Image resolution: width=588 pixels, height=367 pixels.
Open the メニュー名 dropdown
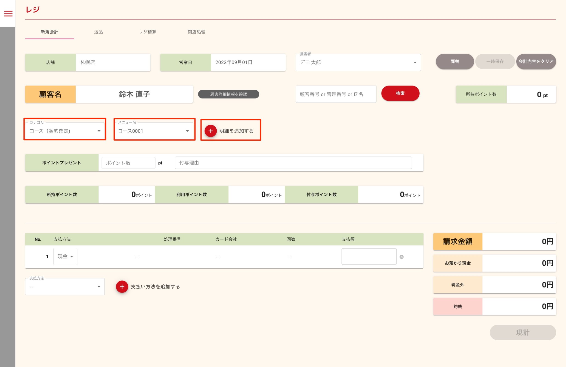coord(154,131)
